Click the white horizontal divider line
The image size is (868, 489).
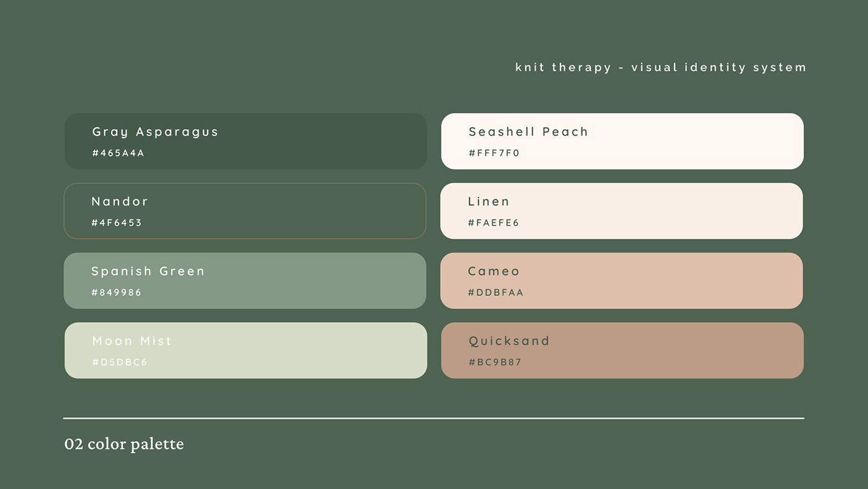pyautogui.click(x=433, y=418)
